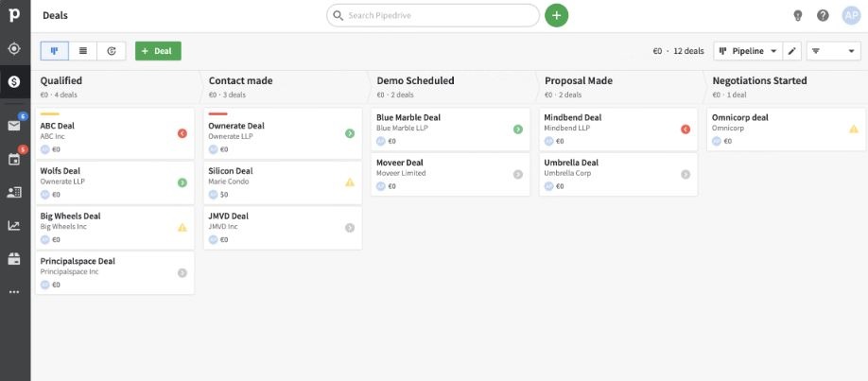Click Big Wheels Deal yellow warning icon
Screen dimensions: 868x381
[182, 228]
